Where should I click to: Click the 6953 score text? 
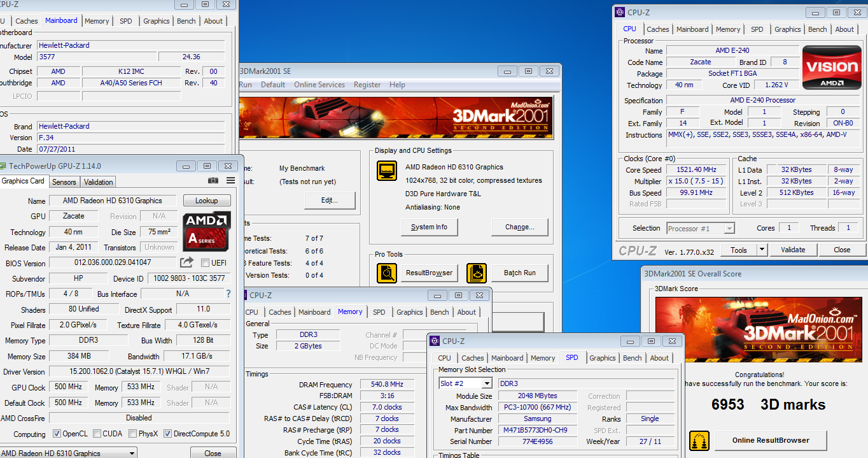click(727, 404)
